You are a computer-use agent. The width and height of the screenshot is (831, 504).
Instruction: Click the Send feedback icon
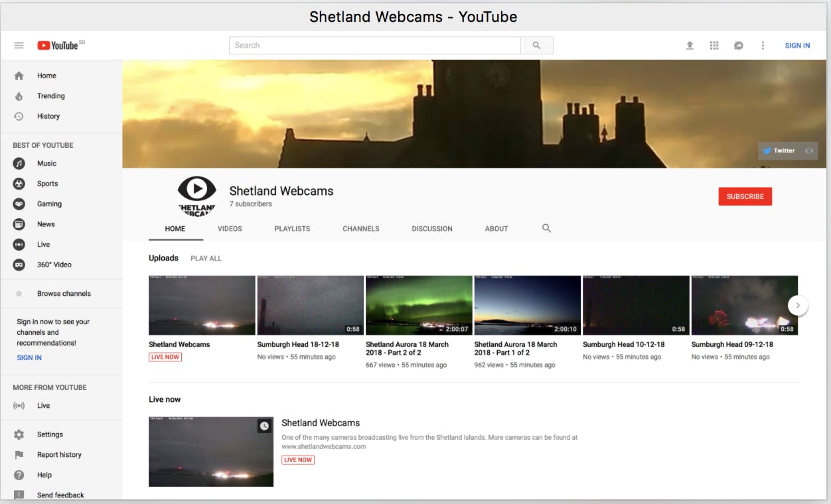19,495
